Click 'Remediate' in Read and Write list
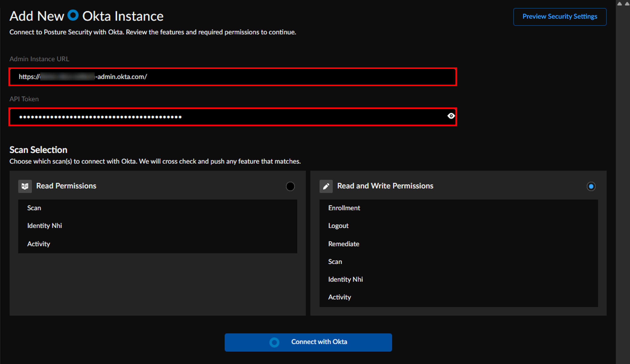The image size is (630, 364). 344,244
